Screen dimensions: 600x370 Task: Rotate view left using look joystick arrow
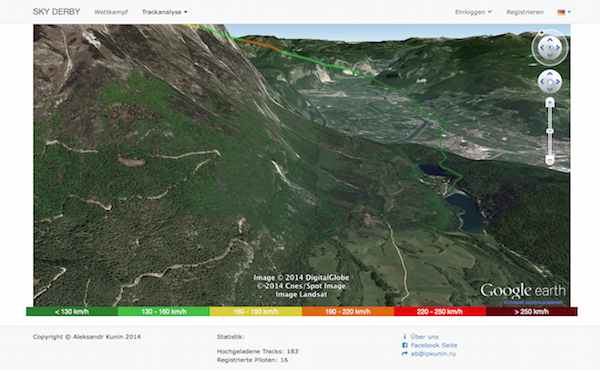point(542,48)
